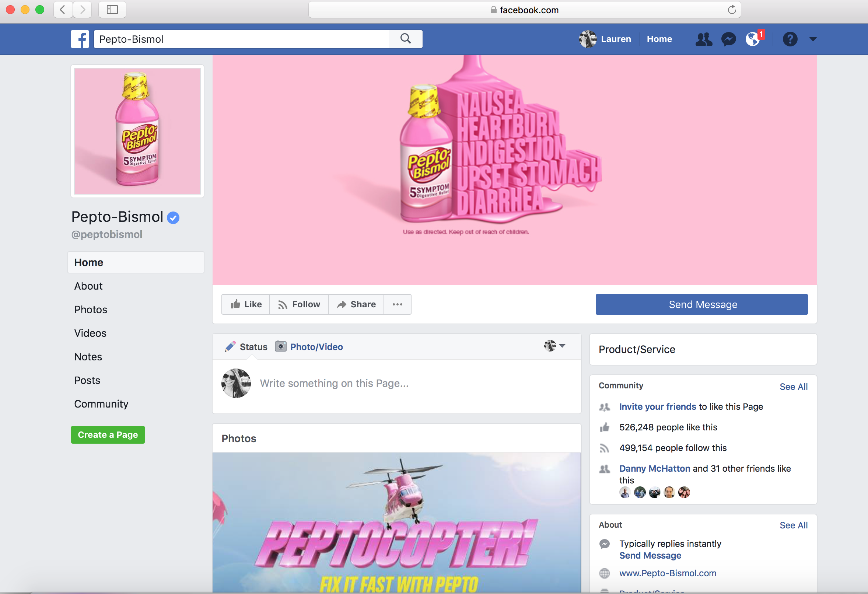This screenshot has height=594, width=868.
Task: Open the Invite your friends link
Action: [x=657, y=406]
